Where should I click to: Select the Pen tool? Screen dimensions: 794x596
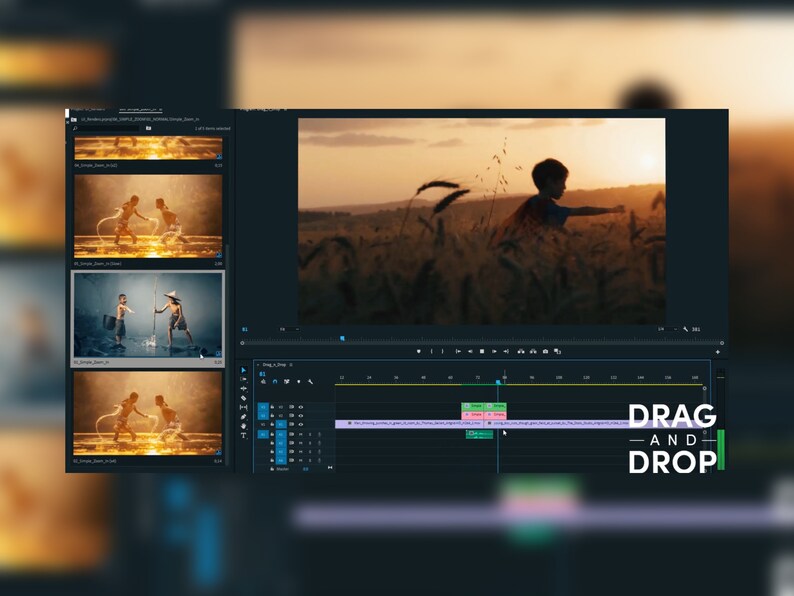point(244,417)
